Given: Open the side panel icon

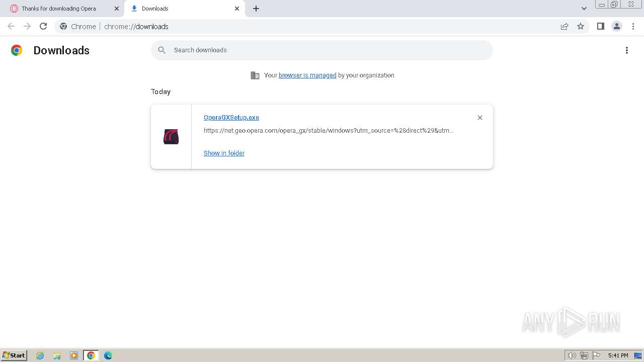Looking at the screenshot, I should pyautogui.click(x=600, y=26).
